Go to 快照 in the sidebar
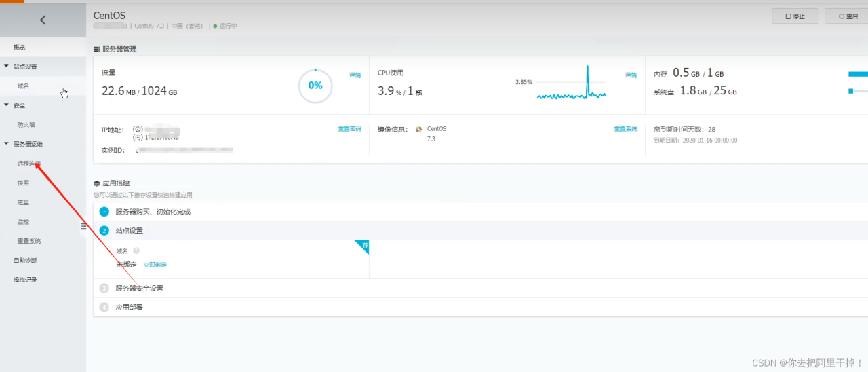 click(x=23, y=183)
